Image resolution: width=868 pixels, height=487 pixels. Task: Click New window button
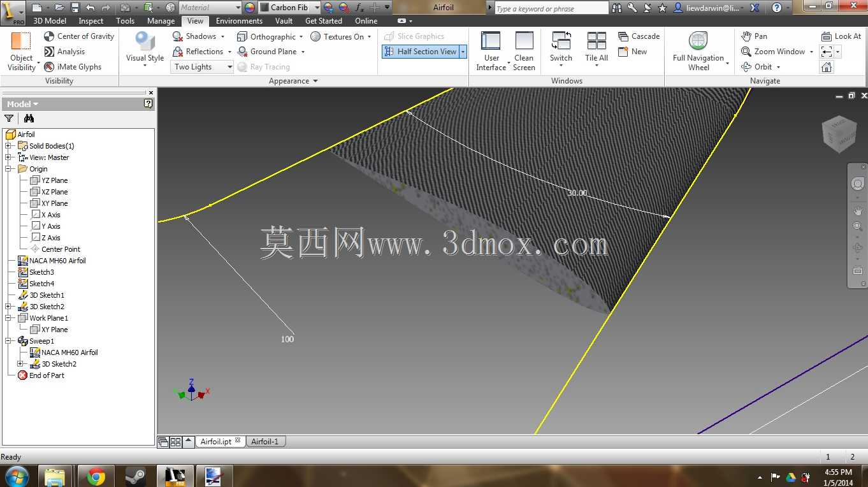pyautogui.click(x=633, y=52)
